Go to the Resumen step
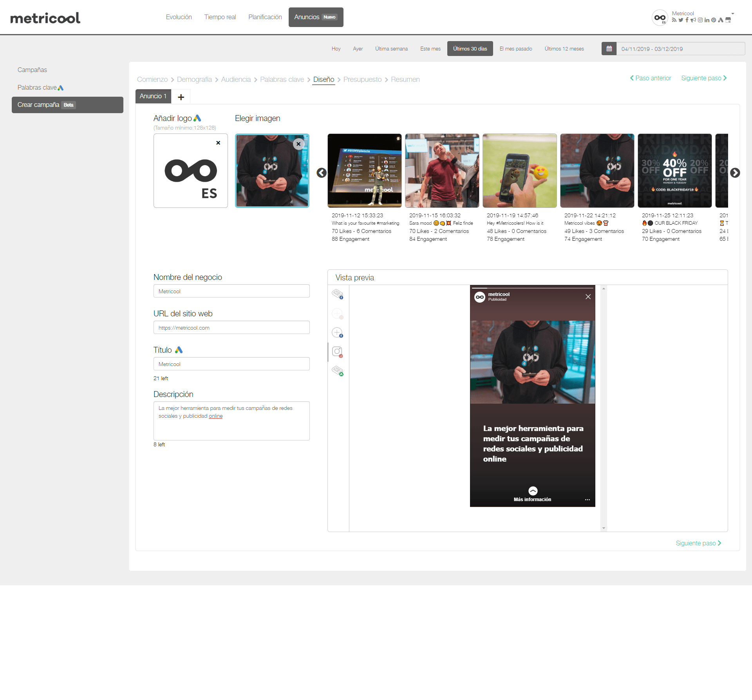The image size is (752, 700). (x=405, y=79)
